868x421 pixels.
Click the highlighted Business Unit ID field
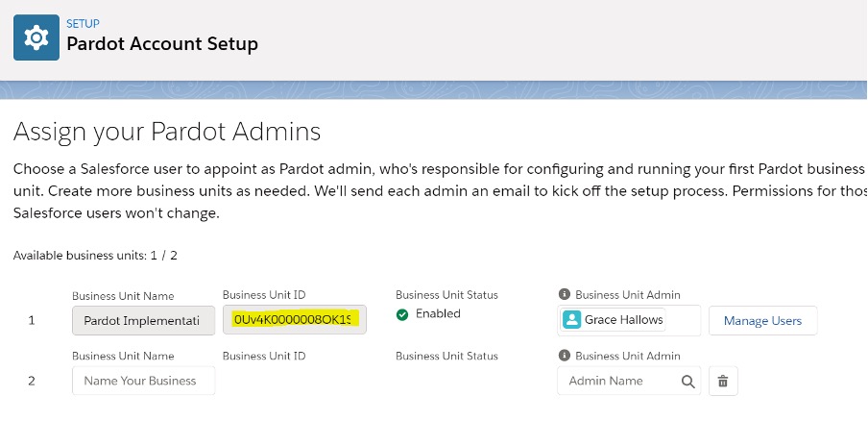pos(295,320)
